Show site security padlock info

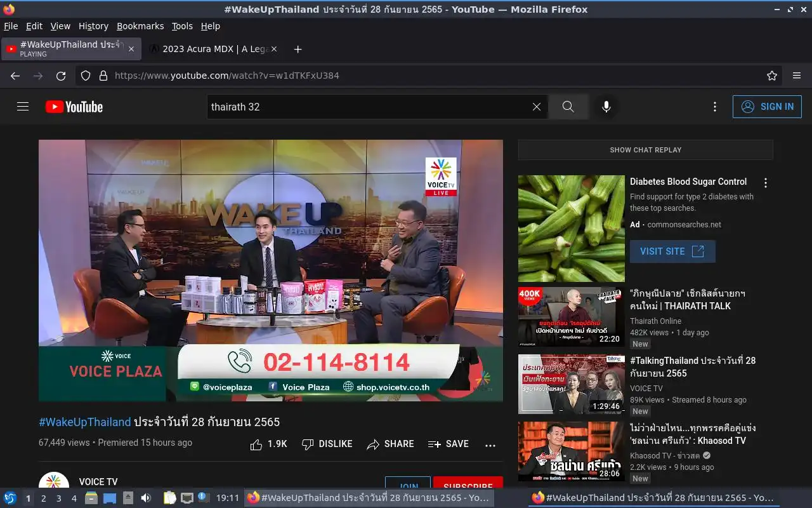coord(103,76)
